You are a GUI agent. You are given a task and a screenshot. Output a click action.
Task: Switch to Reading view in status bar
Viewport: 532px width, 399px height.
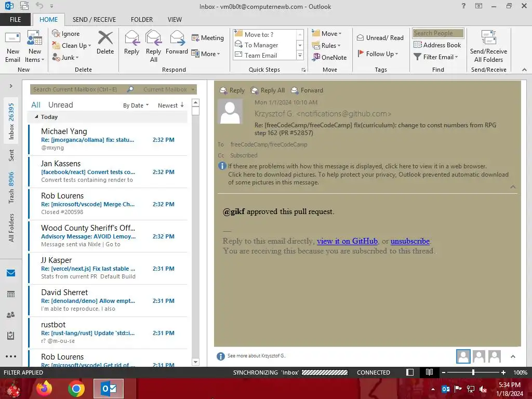pyautogui.click(x=429, y=372)
